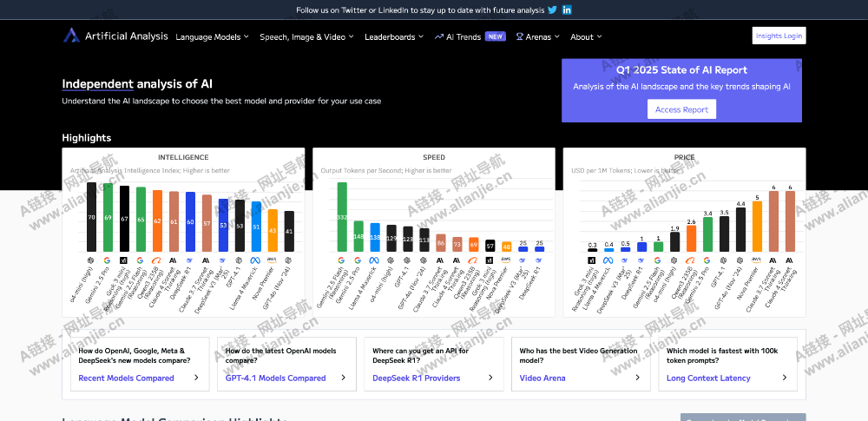Click Google logo under Gemini 2.5 Flash in Speed chart

(341, 260)
